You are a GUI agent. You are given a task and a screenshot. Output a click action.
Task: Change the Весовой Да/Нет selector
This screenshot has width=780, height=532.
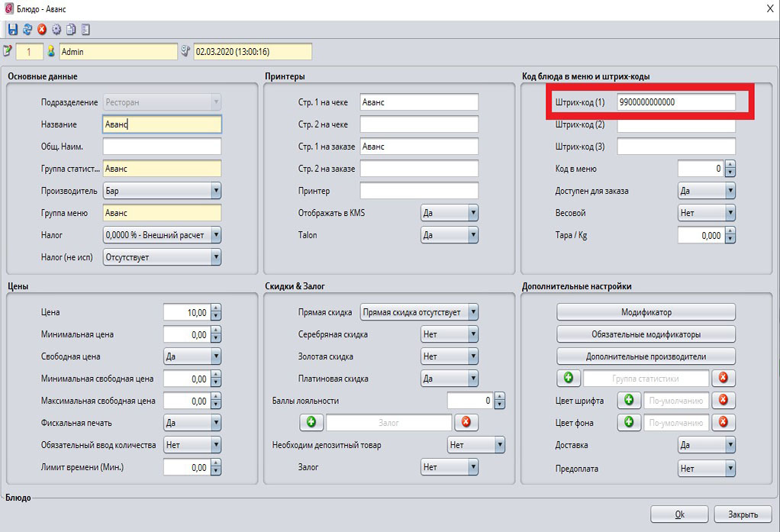[x=730, y=213]
